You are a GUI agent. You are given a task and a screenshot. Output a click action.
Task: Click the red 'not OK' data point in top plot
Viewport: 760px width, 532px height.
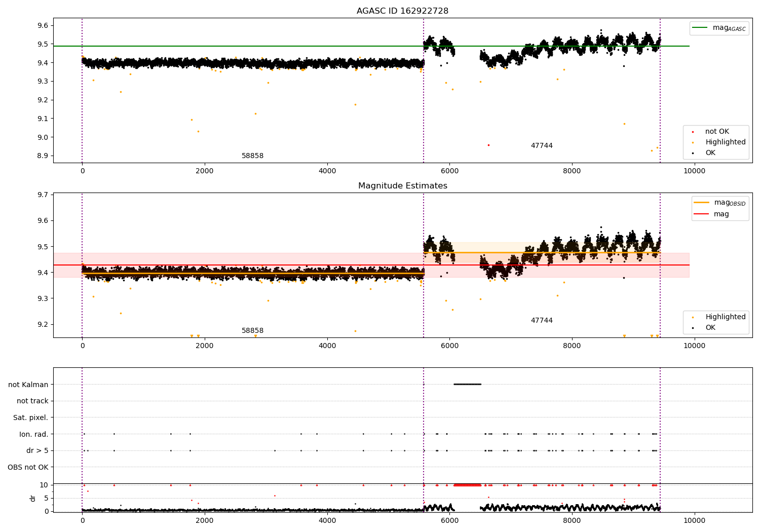click(x=488, y=145)
